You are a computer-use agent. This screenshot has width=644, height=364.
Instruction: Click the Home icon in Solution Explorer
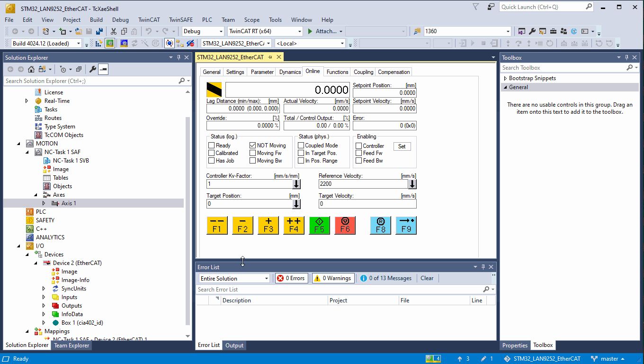tap(31, 69)
